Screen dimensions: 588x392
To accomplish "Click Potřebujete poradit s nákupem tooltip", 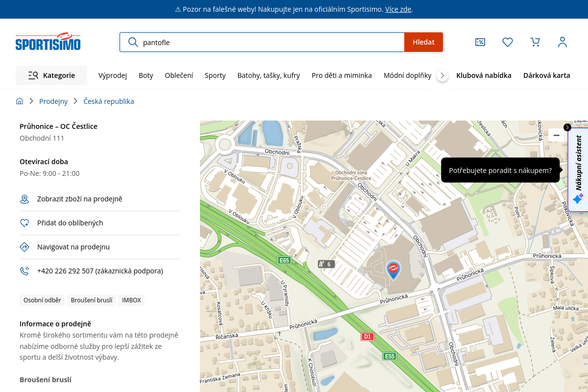I will pos(500,171).
